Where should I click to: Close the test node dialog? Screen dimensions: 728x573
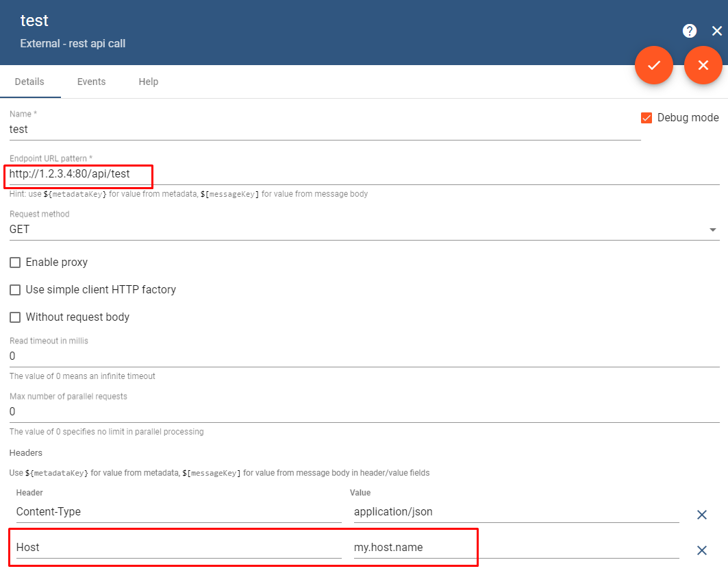tap(717, 30)
